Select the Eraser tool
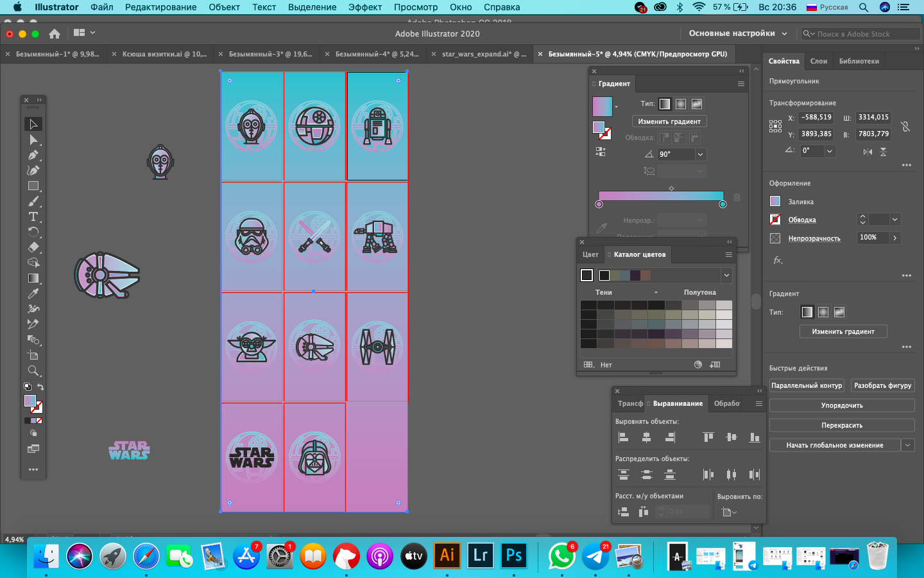The height and width of the screenshot is (578, 924). 33,247
